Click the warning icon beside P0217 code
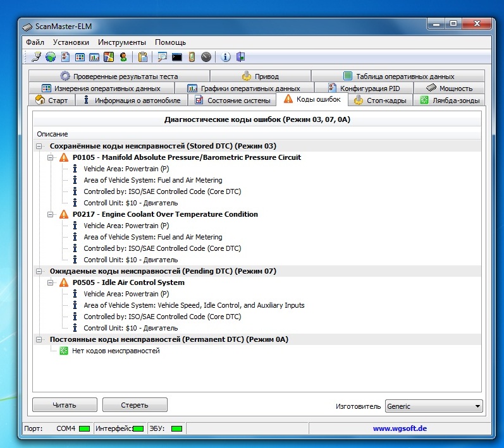504x448 pixels. pos(64,214)
